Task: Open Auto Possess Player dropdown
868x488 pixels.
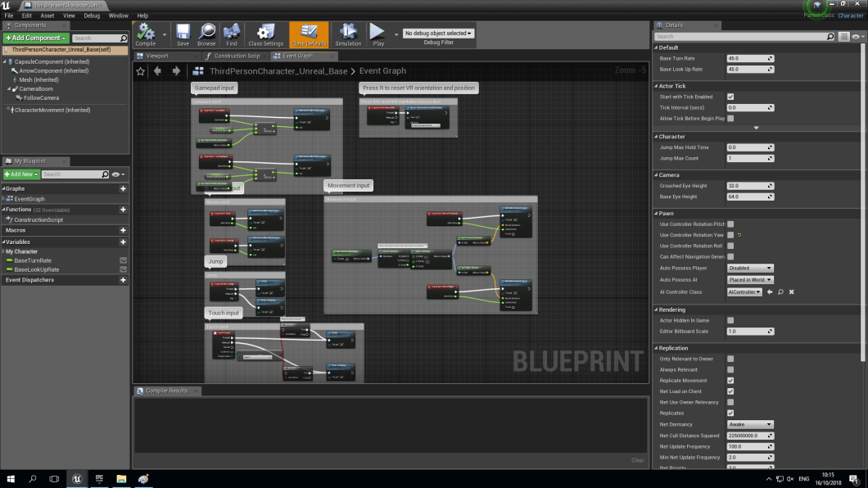Action: click(x=749, y=269)
